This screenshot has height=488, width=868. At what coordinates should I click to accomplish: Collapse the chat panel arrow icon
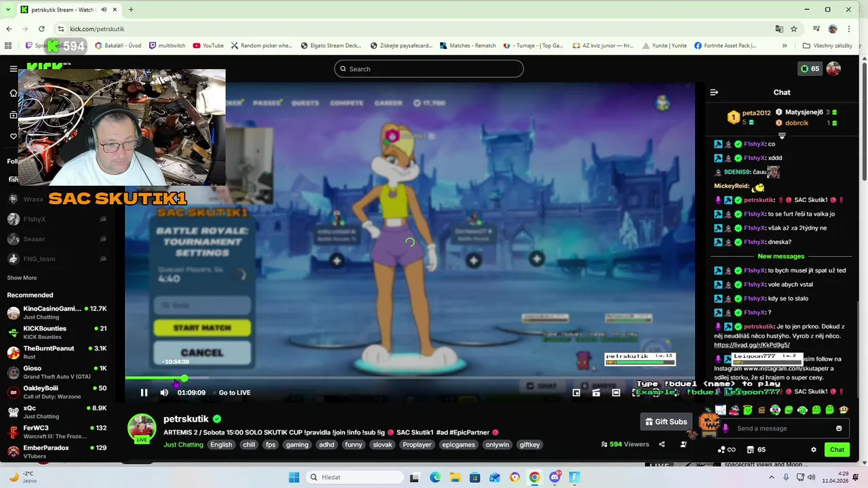click(713, 92)
